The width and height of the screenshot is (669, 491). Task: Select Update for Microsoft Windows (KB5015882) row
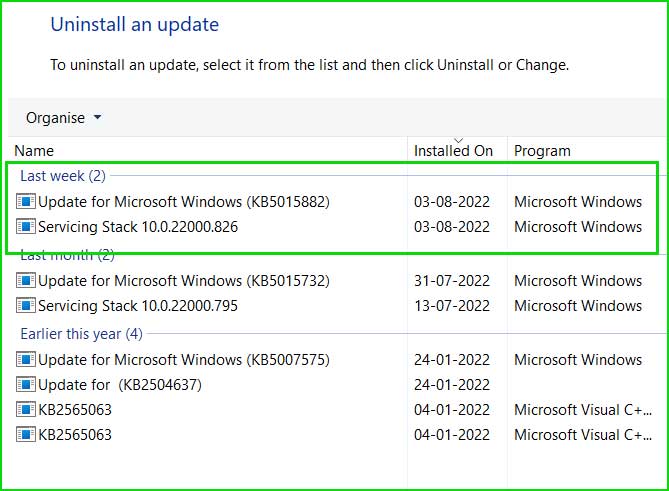(x=329, y=201)
